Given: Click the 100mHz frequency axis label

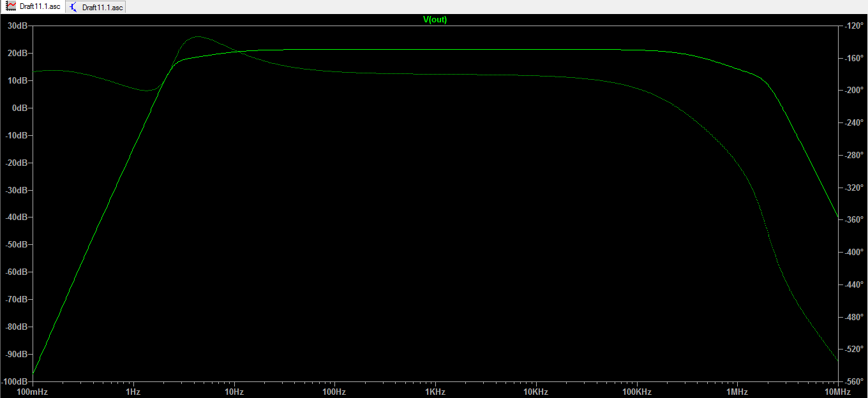Looking at the screenshot, I should [x=32, y=391].
